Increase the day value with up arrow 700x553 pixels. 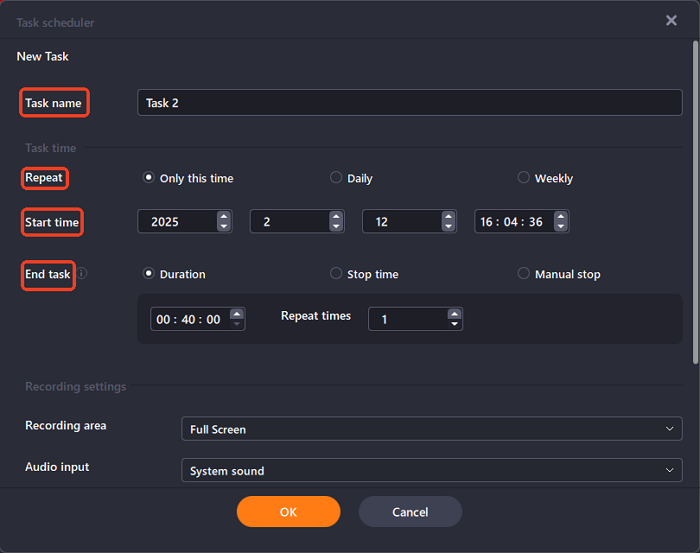449,216
